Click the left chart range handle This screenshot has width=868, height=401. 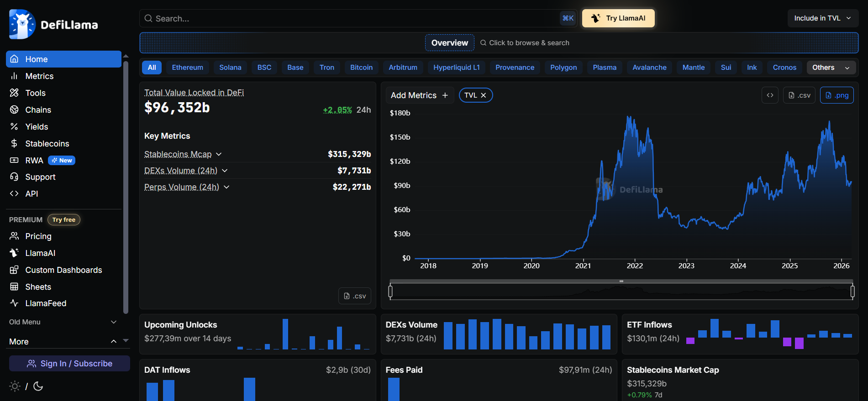coord(390,291)
